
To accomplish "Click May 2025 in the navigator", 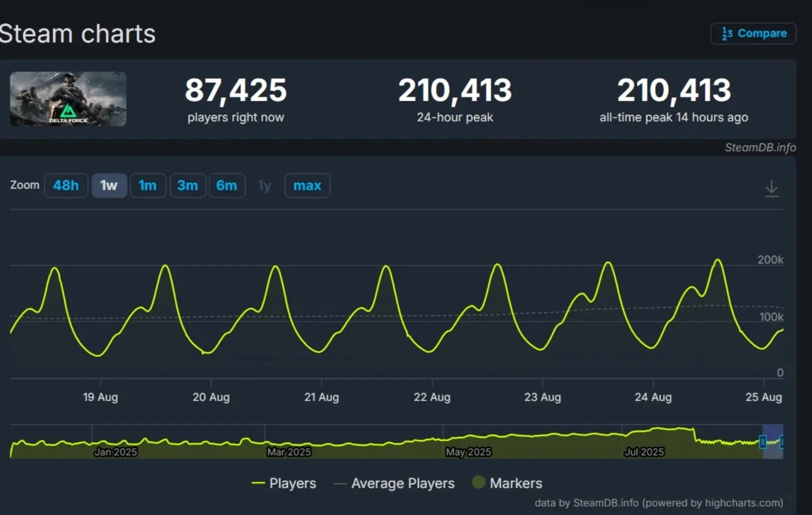I will 468,452.
